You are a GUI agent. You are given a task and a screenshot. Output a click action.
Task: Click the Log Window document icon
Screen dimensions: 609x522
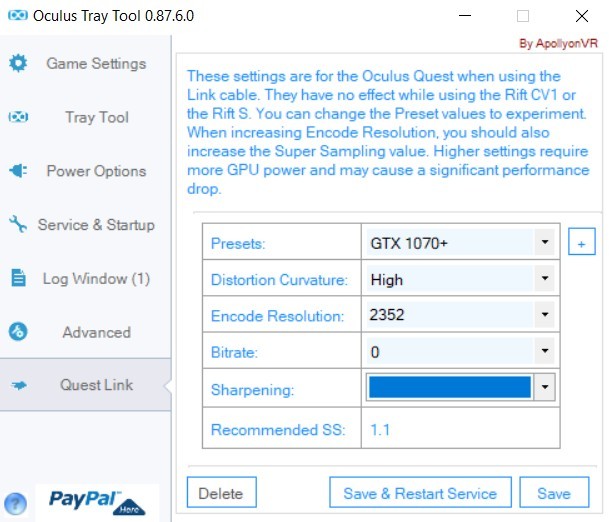tap(18, 278)
